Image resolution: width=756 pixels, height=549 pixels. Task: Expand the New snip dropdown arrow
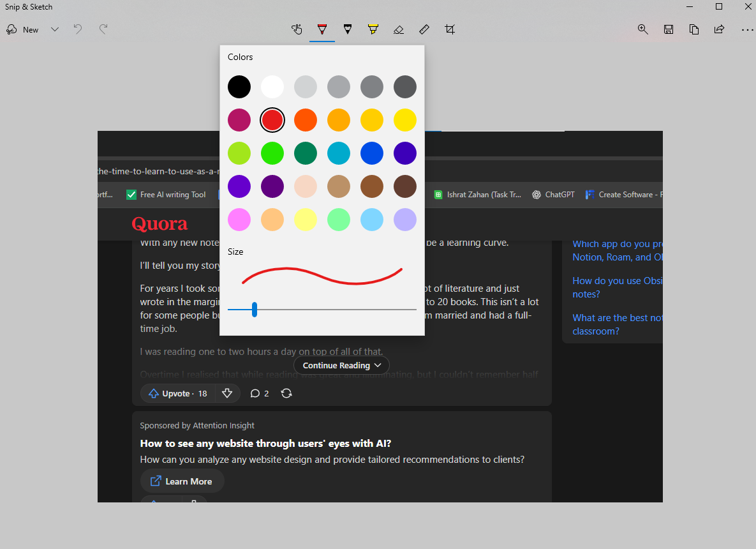coord(55,29)
